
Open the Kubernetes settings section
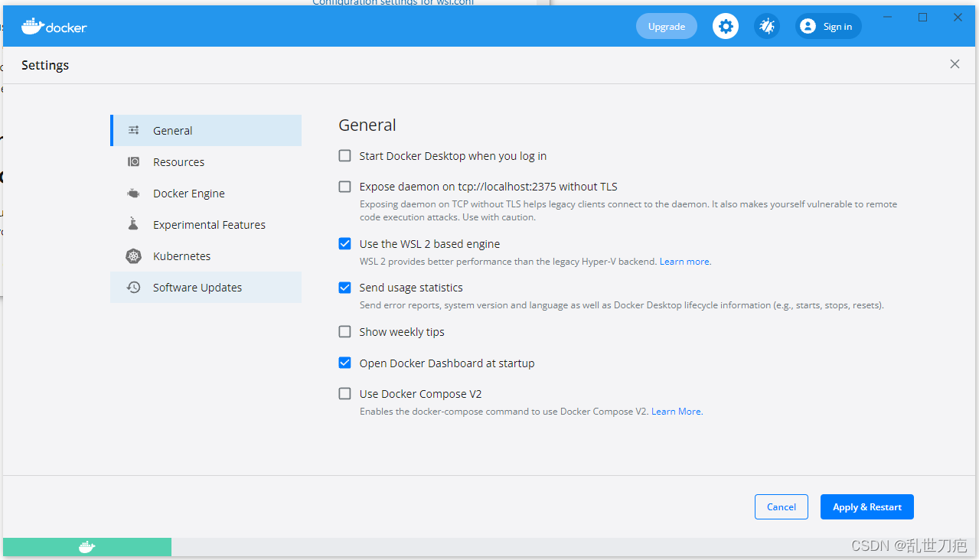(x=206, y=256)
